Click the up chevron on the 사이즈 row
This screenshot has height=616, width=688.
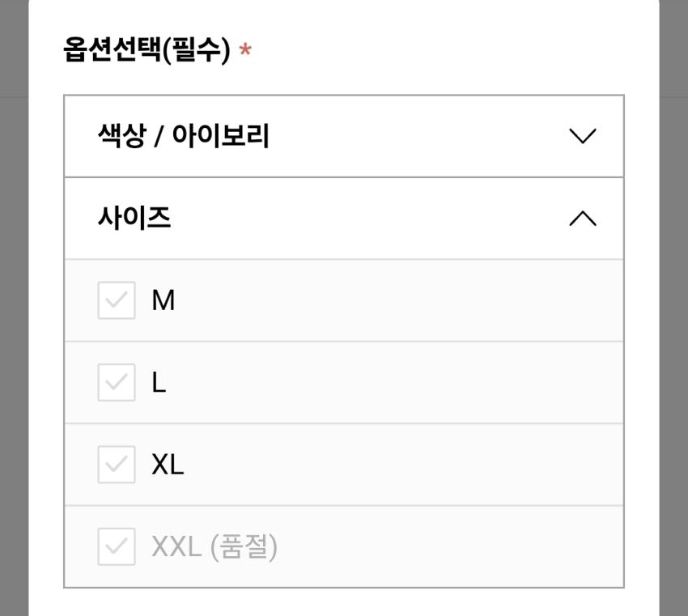tap(583, 219)
